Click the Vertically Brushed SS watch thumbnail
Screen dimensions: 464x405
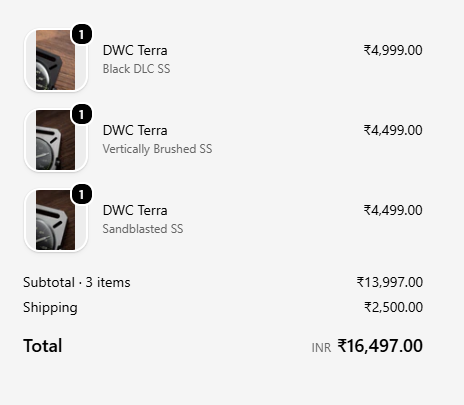point(56,140)
